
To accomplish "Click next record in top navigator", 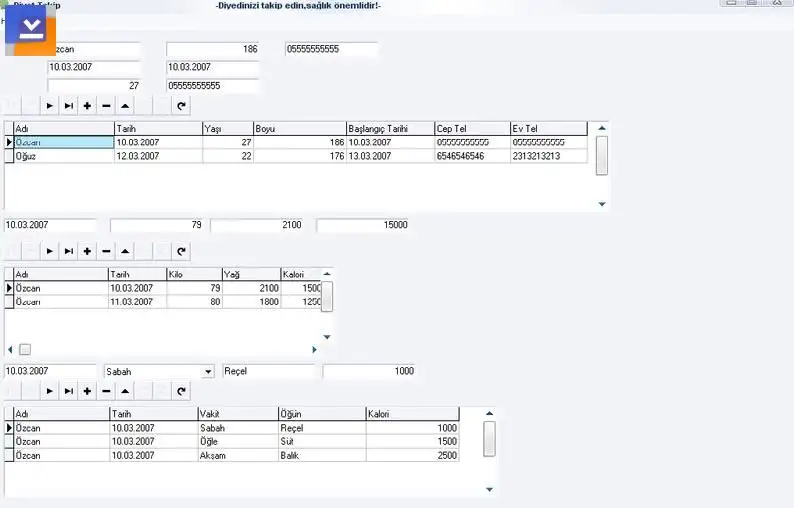I will 49,105.
